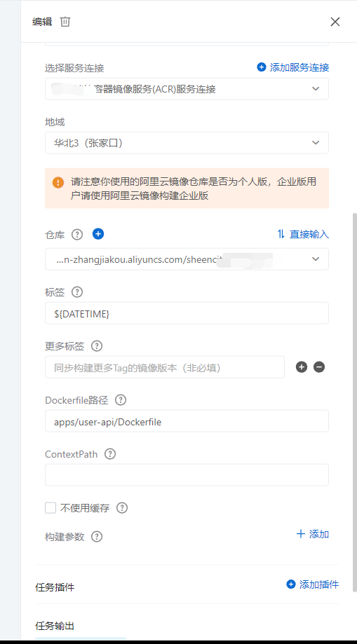Click the help icon next to Dockerfile路径

click(x=121, y=400)
